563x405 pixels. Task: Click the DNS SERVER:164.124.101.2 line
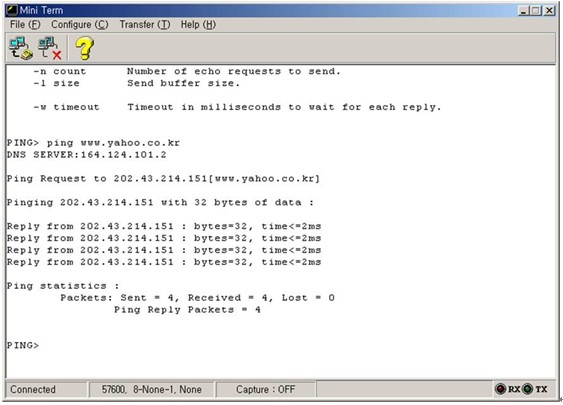tap(87, 155)
